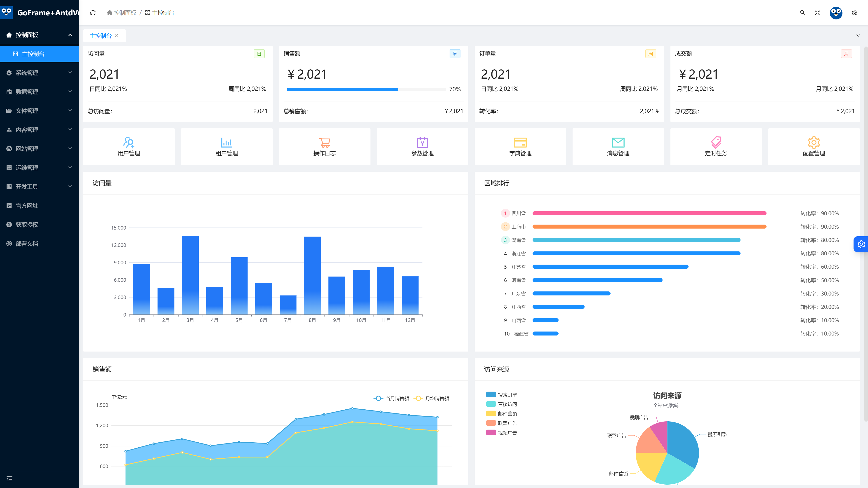Open the 租户管理 chart icon
Viewport: 868px width, 488px height.
point(226,142)
